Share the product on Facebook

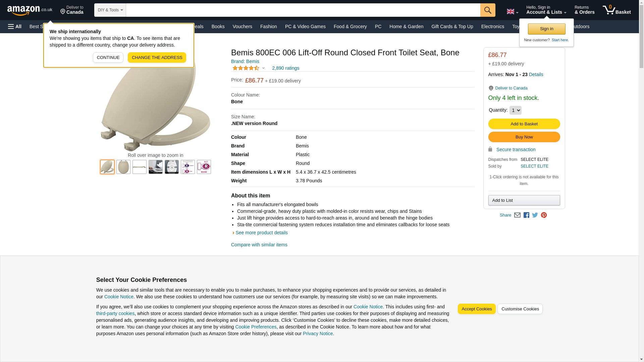(526, 215)
